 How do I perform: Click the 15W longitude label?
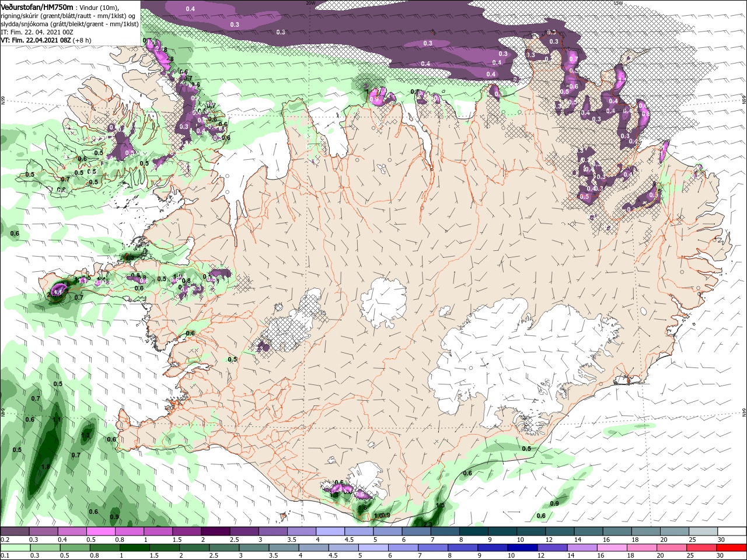coord(618,3)
